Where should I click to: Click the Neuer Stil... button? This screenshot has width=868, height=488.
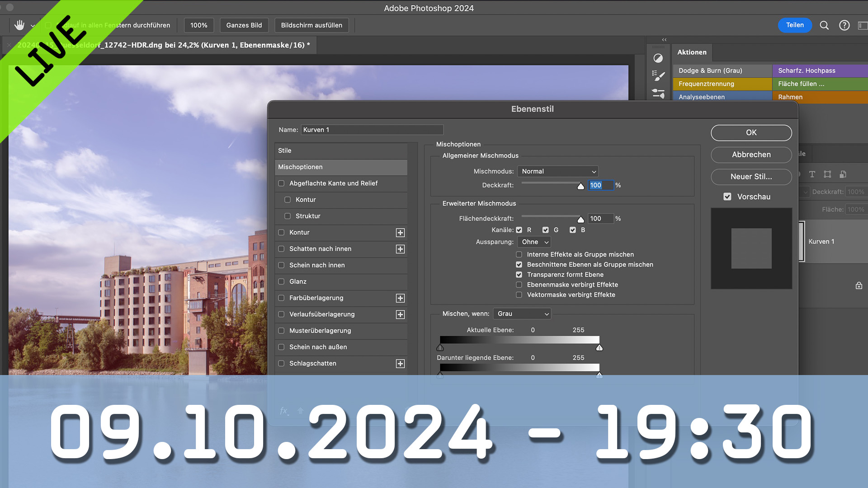[751, 177]
